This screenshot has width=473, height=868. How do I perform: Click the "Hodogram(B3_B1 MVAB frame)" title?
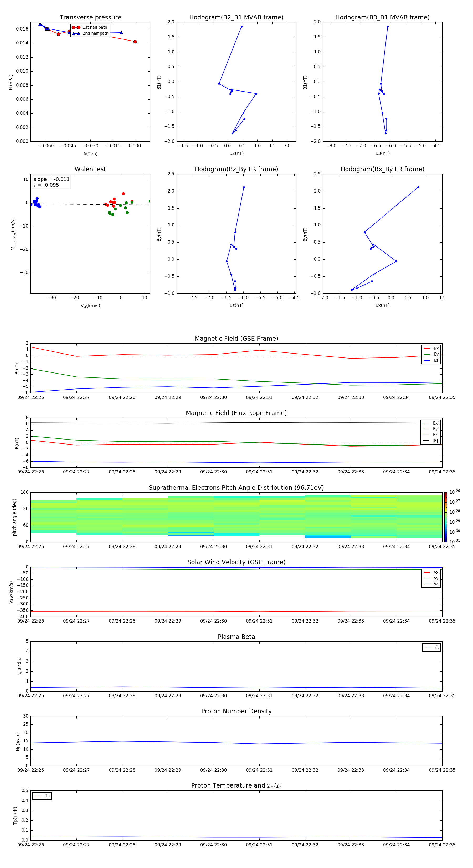[382, 18]
